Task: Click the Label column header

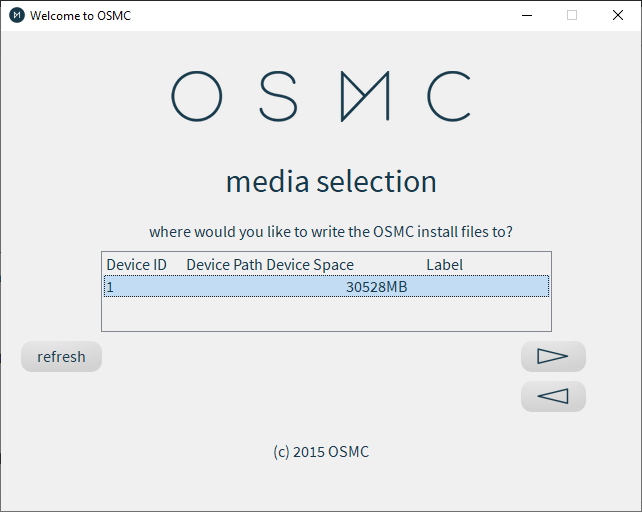Action: (x=445, y=265)
